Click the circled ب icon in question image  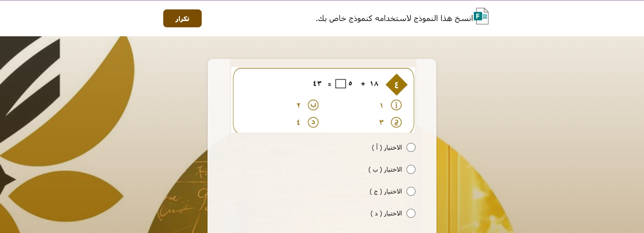[313, 105]
